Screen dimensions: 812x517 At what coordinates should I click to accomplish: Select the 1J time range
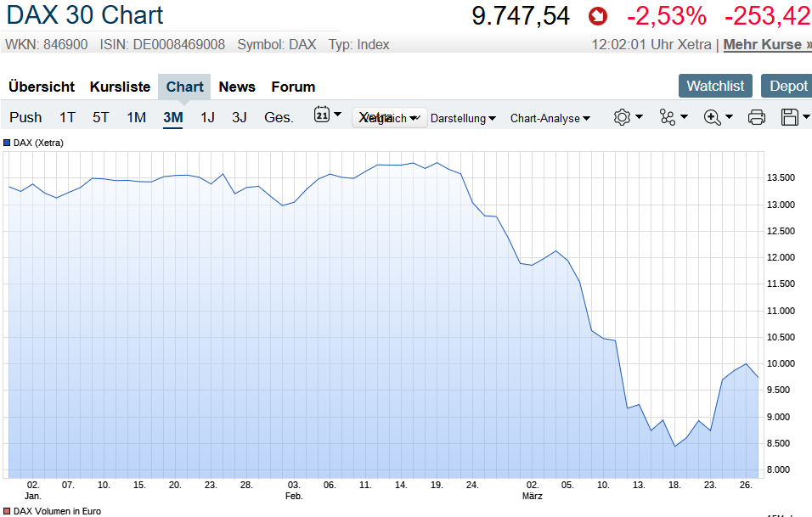coord(207,117)
